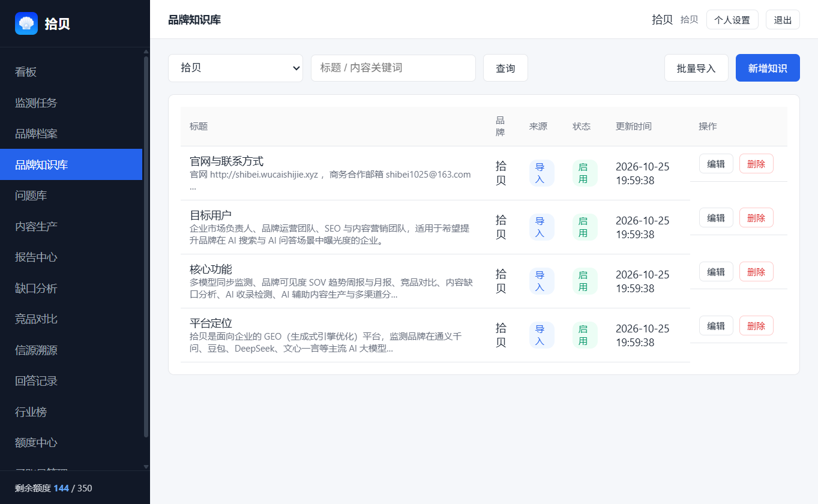This screenshot has height=504, width=818.
Task: Go to 缺口分析 sidebar item
Action: (71, 288)
